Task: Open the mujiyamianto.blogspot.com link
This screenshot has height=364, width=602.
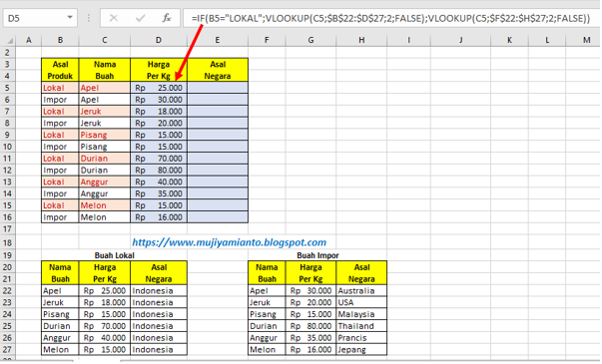Action: pyautogui.click(x=230, y=242)
